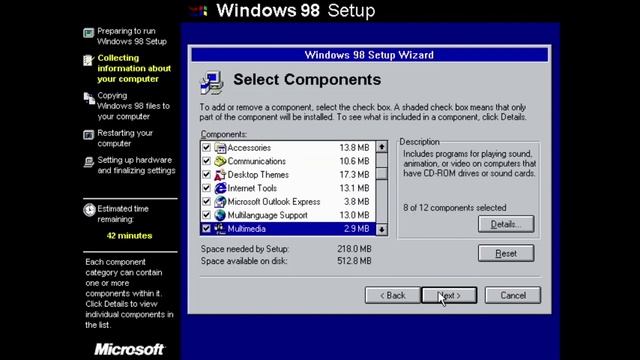Click the Multilanguage Support globe icon

click(x=220, y=215)
